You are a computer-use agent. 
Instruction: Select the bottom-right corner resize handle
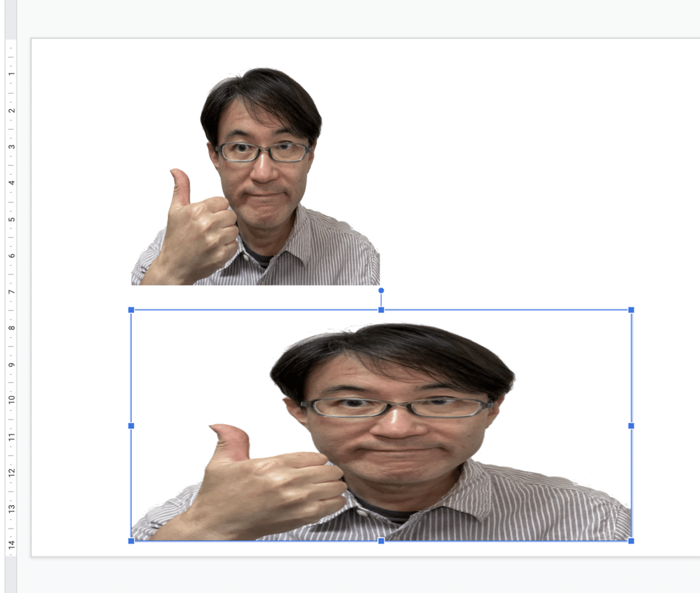pos(631,541)
